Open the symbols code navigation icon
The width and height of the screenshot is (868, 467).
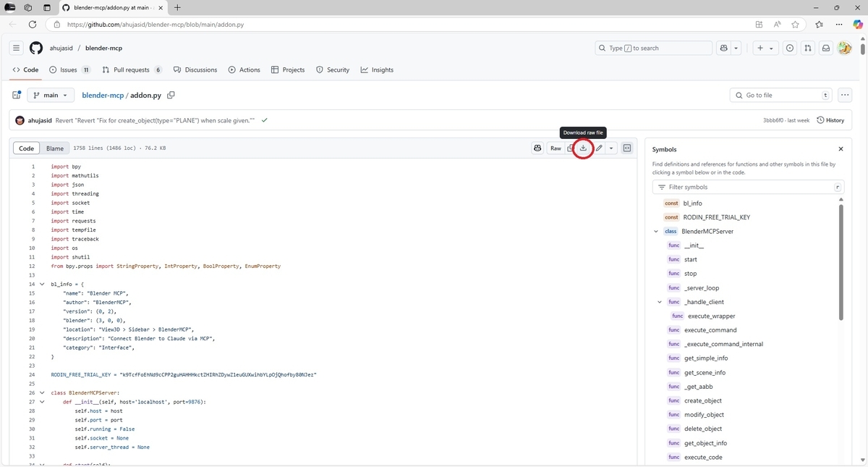(626, 148)
